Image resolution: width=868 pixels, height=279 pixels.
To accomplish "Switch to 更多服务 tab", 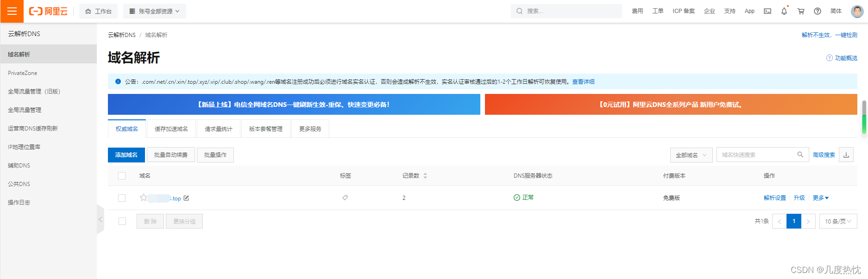I will click(310, 129).
